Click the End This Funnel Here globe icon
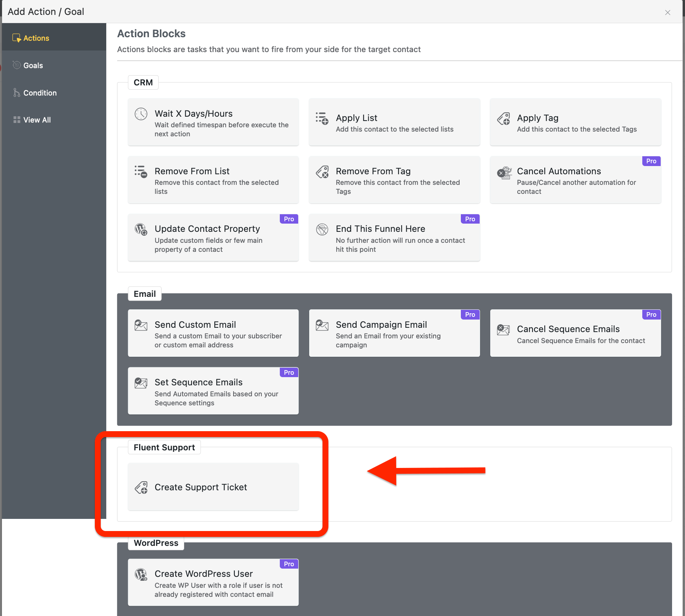 (322, 229)
